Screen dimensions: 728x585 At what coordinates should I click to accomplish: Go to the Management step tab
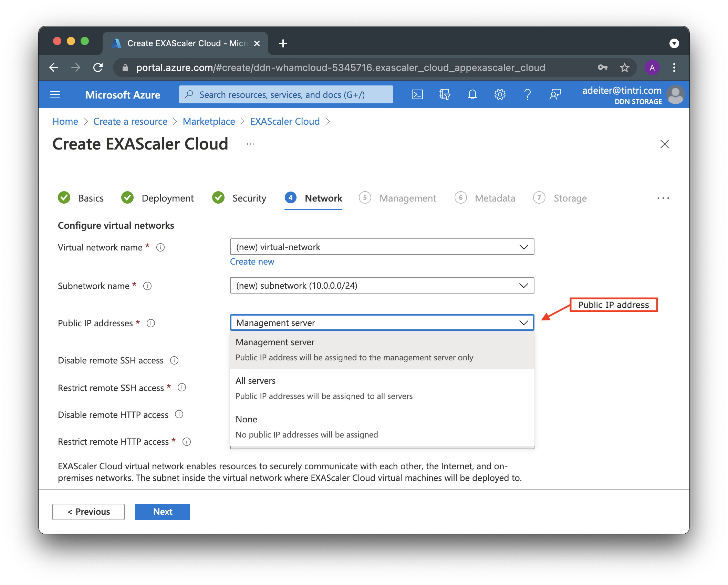pos(407,198)
